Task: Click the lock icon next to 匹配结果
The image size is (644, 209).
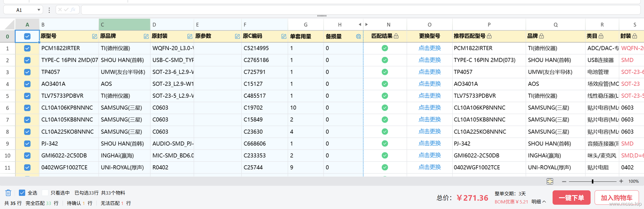Action: (396, 36)
